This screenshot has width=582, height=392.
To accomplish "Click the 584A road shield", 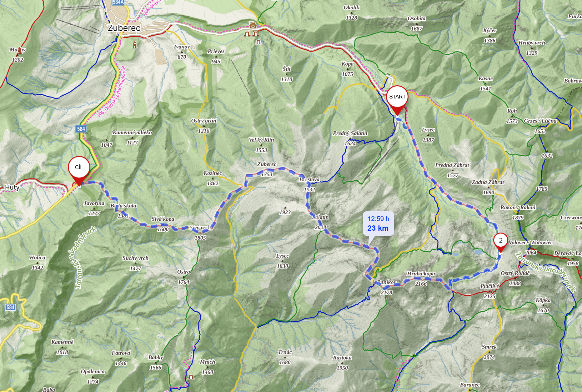I will (118, 2).
